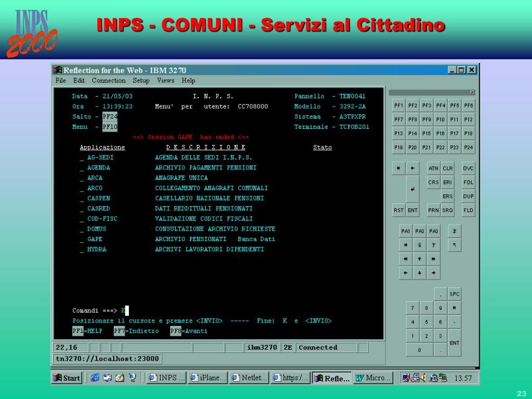Open the Edit menu

(x=79, y=81)
